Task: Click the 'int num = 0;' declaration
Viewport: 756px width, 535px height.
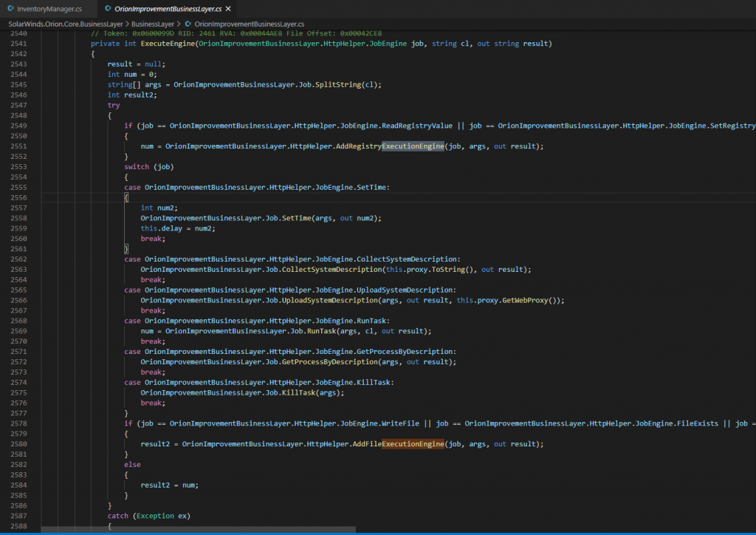Action: tap(132, 75)
